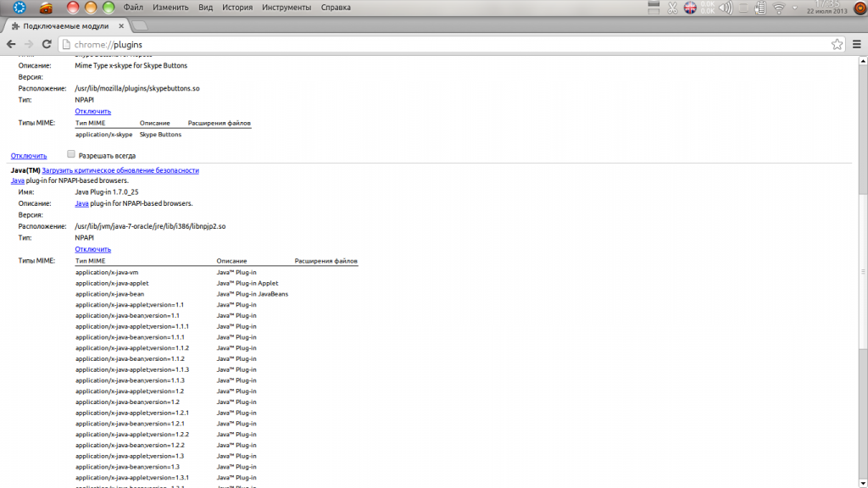Click the browser forward arrow
This screenshot has height=488, width=868.
29,44
